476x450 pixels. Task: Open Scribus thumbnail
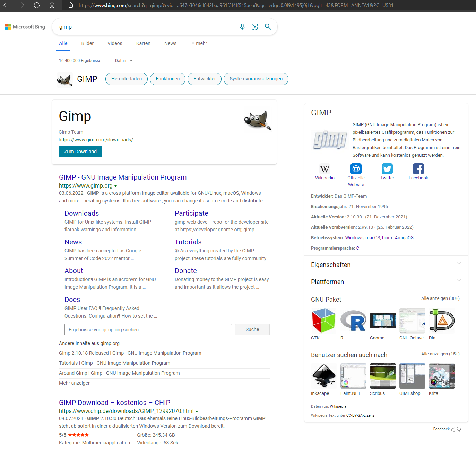(383, 376)
